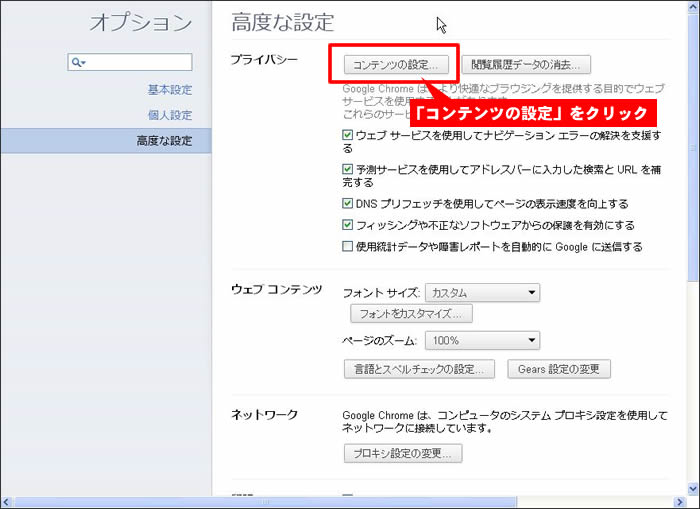Toggle フィッシング protection checkbox

347,225
